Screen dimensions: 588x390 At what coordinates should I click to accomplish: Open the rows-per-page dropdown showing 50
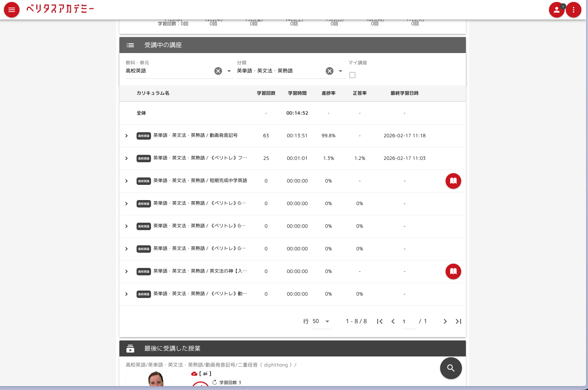[x=327, y=321]
